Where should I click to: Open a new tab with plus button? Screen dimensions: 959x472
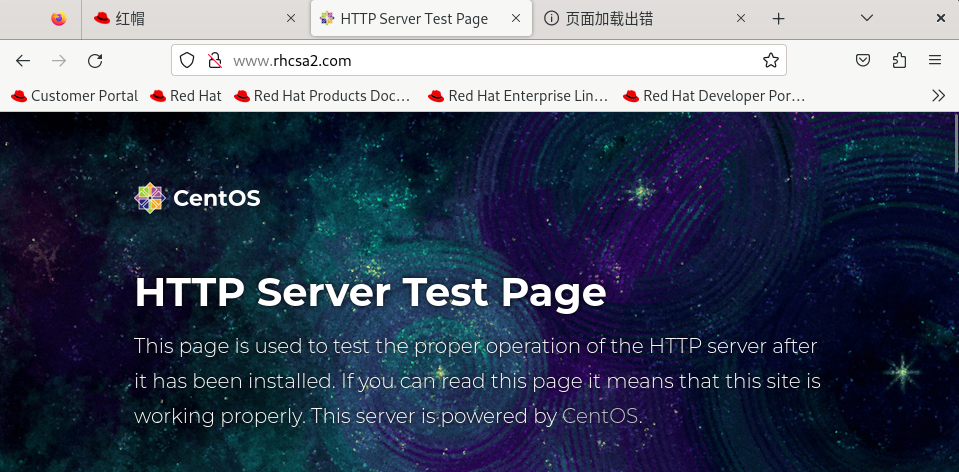tap(778, 19)
